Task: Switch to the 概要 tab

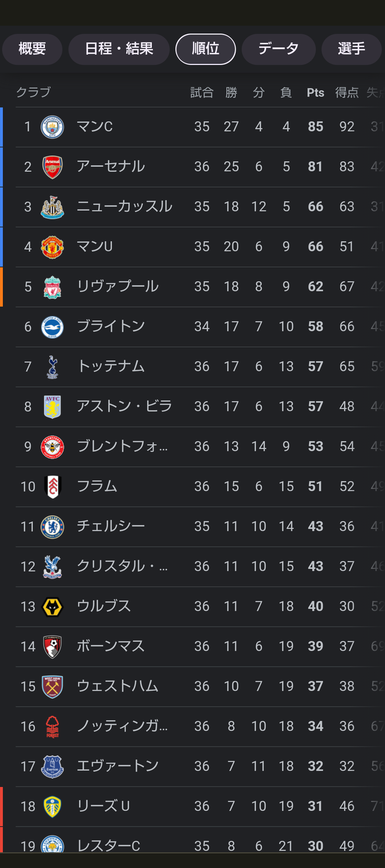Action: tap(32, 49)
